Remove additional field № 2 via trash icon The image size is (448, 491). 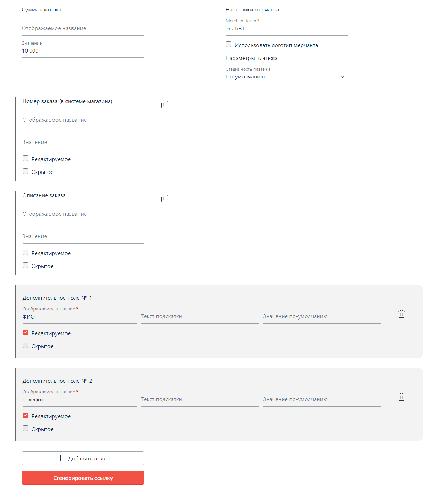click(401, 397)
